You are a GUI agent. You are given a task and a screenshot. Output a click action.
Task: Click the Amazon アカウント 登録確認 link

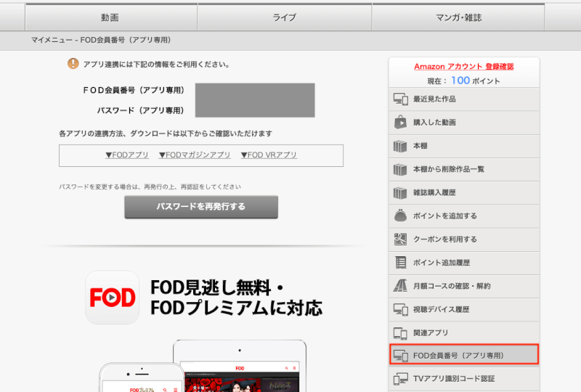(x=464, y=67)
